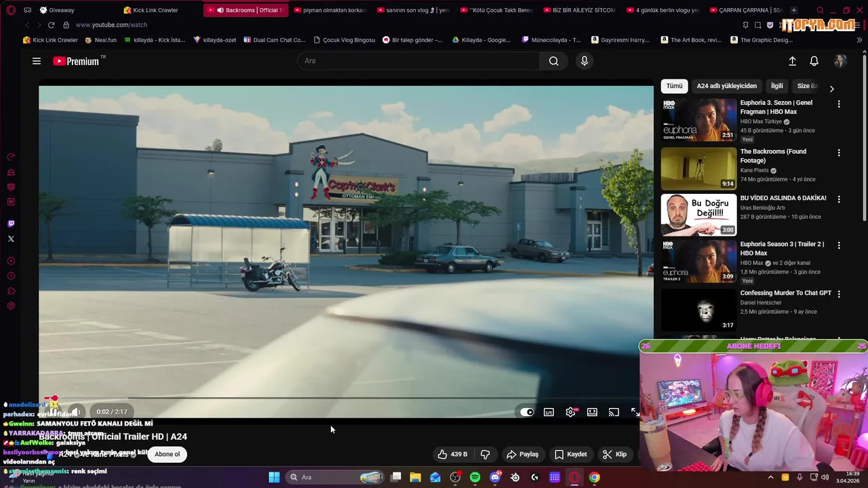The width and height of the screenshot is (868, 488).
Task: Open the Kane Pixels channel name
Action: point(754,171)
